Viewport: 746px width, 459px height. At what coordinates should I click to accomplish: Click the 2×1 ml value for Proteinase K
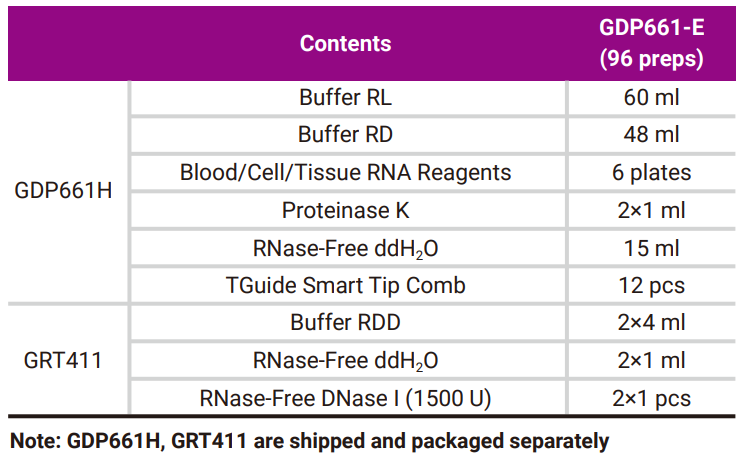click(651, 210)
